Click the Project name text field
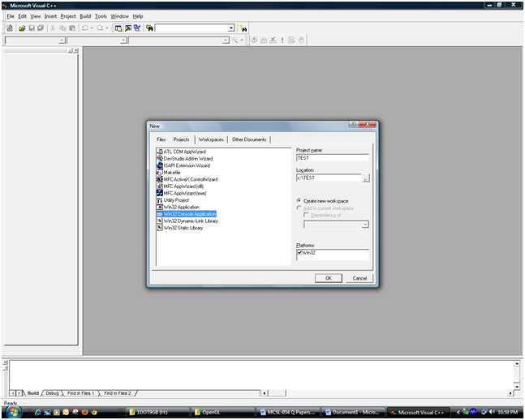This screenshot has width=525, height=420. (332, 158)
